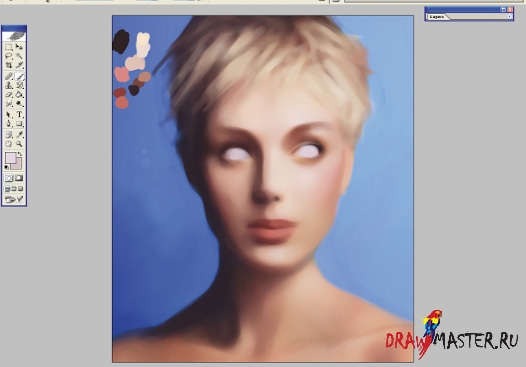Choose Full Screen Mode with menu bar
Screen dimensions: 526x367
tap(14, 189)
